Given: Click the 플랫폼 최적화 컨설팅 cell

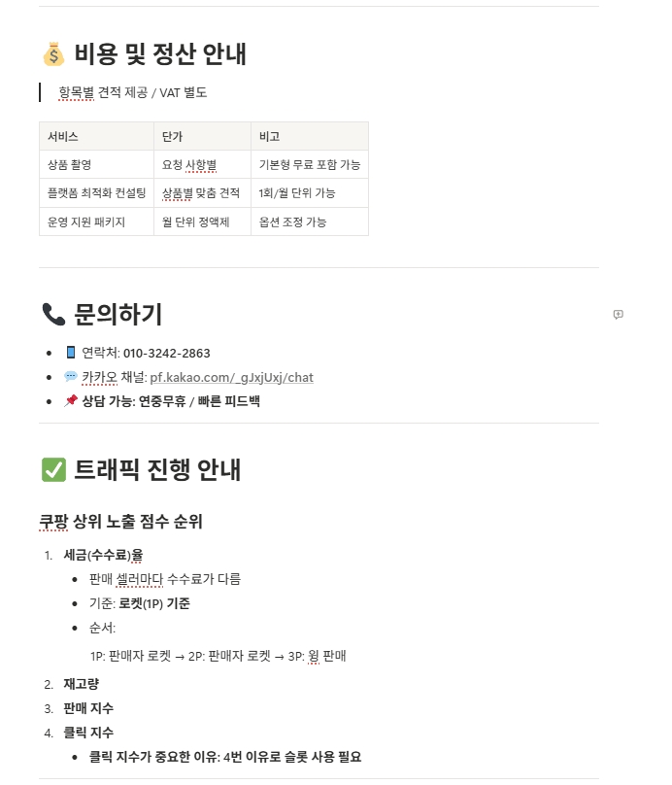Looking at the screenshot, I should (x=96, y=193).
